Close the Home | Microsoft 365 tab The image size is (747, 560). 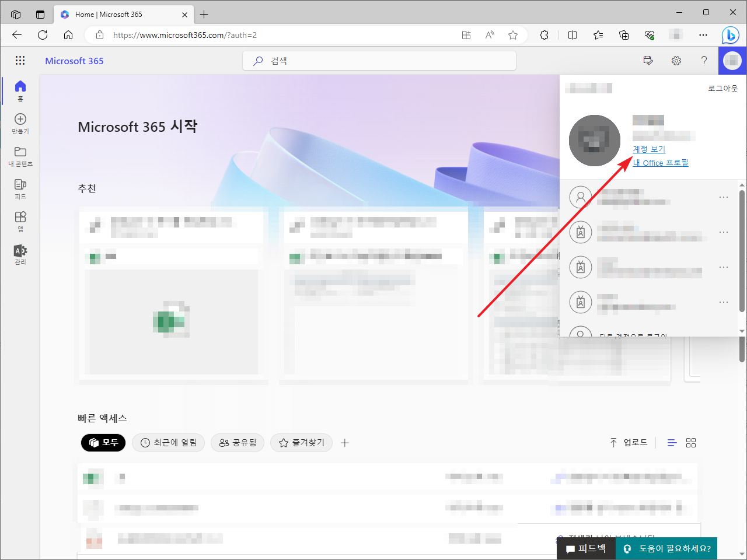pos(185,14)
